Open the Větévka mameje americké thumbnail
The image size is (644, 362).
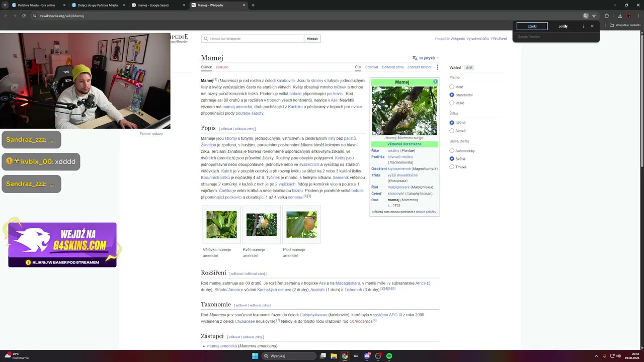221,224
